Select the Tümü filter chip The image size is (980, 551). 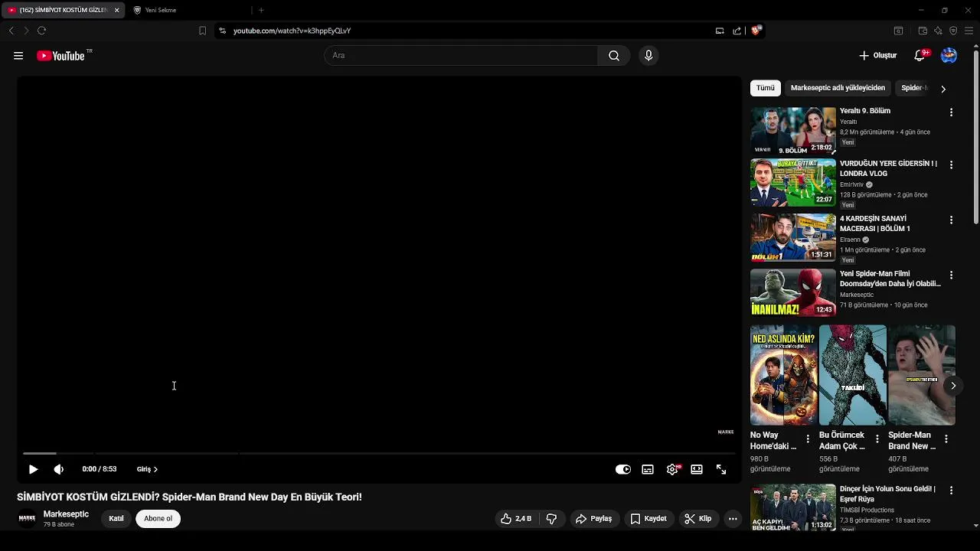[766, 88]
